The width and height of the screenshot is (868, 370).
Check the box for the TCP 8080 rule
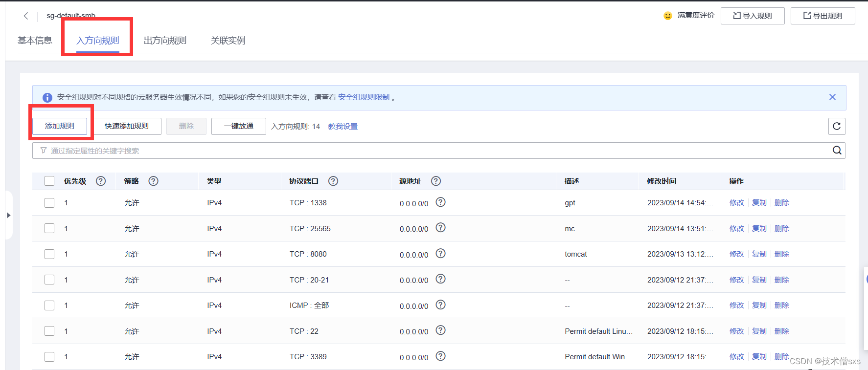coord(49,254)
